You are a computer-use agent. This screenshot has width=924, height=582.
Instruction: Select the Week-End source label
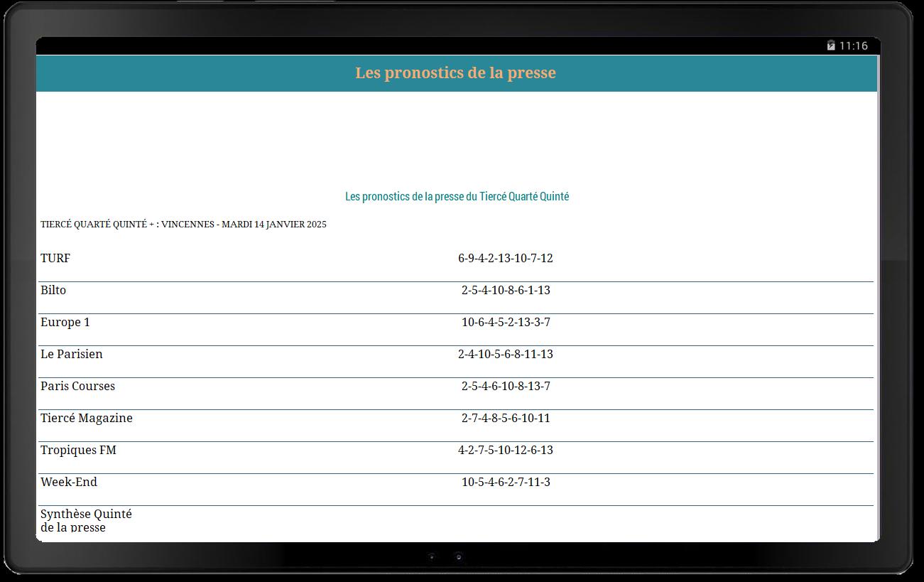[69, 482]
